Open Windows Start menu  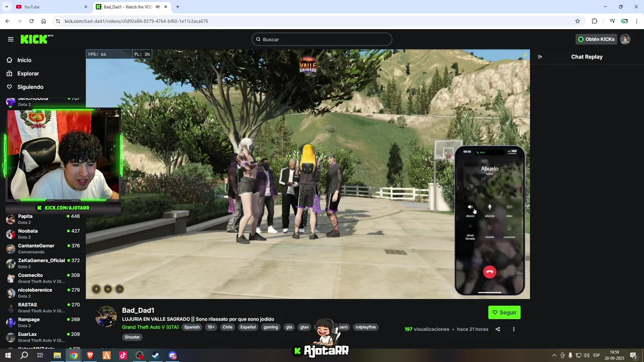(8, 355)
